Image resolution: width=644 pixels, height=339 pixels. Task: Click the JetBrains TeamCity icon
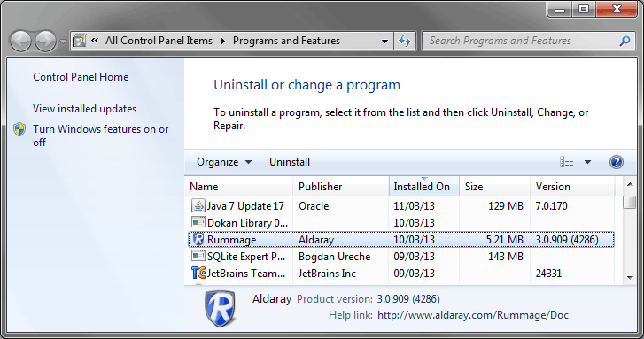click(198, 273)
